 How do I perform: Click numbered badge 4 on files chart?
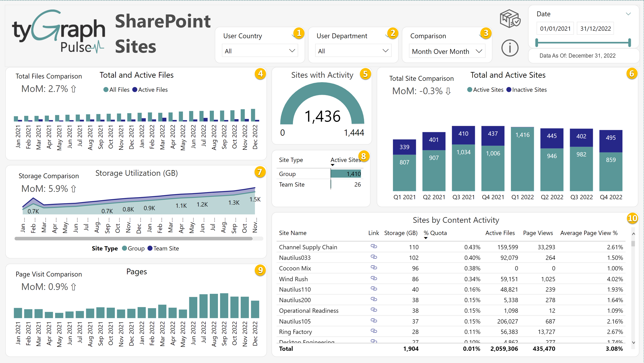pos(260,74)
